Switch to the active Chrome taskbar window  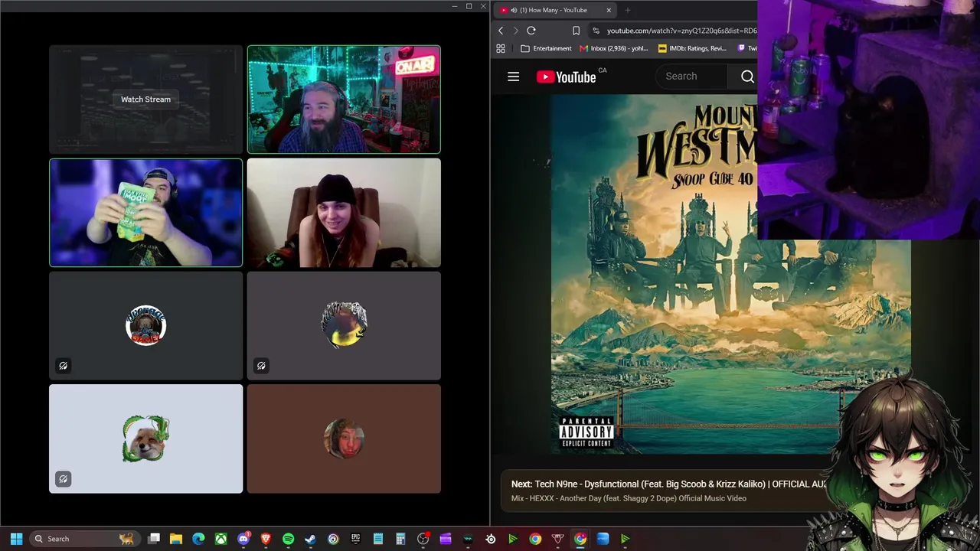pyautogui.click(x=580, y=539)
